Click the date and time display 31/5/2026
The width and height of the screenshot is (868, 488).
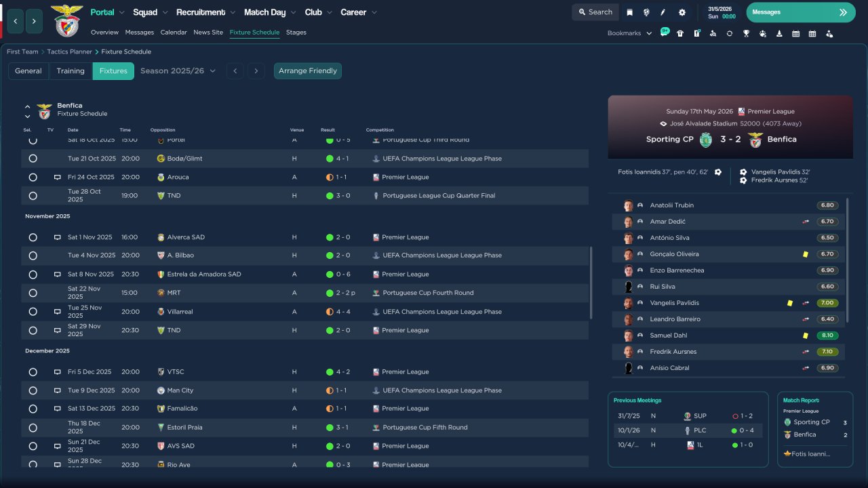(720, 12)
